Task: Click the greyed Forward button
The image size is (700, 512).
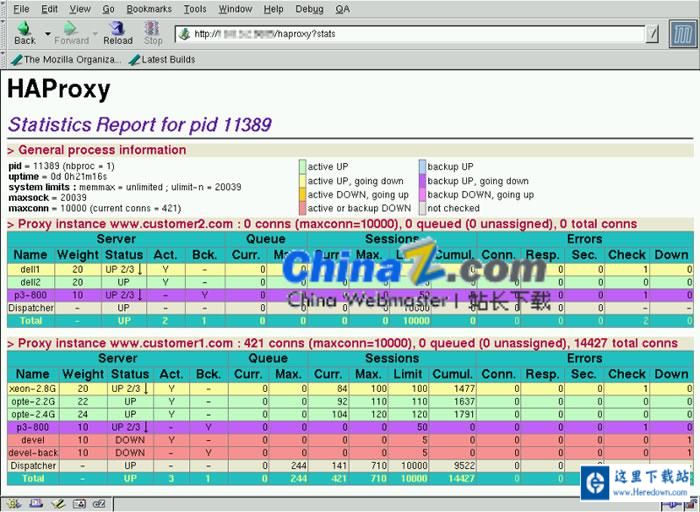Action: (x=71, y=33)
